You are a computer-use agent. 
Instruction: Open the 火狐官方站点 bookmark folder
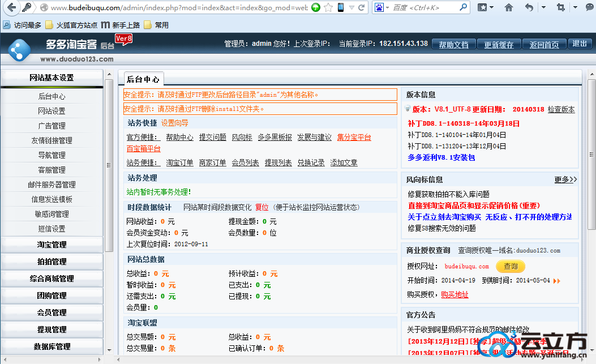71,25
